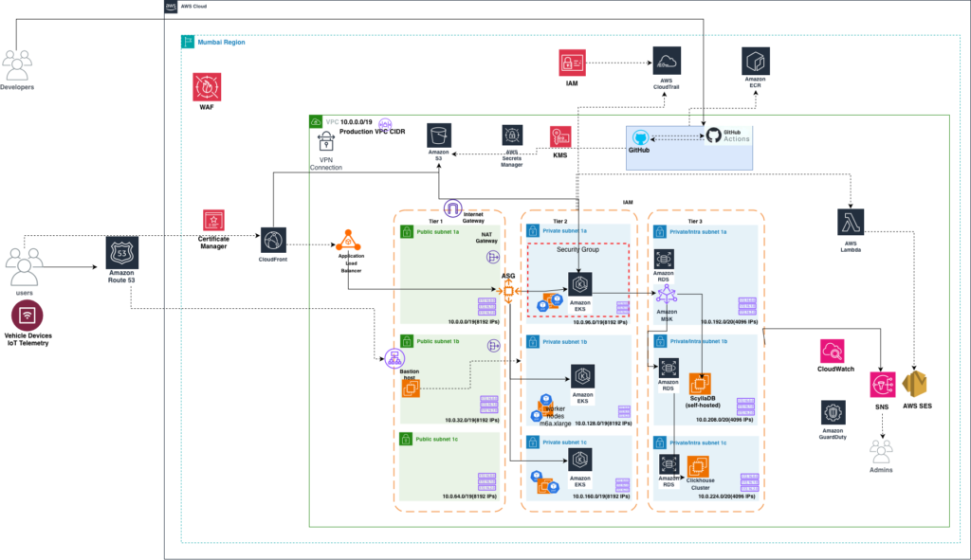Click the Production VPC CIDR label
Viewport: 971px width, 560px height.
372,131
